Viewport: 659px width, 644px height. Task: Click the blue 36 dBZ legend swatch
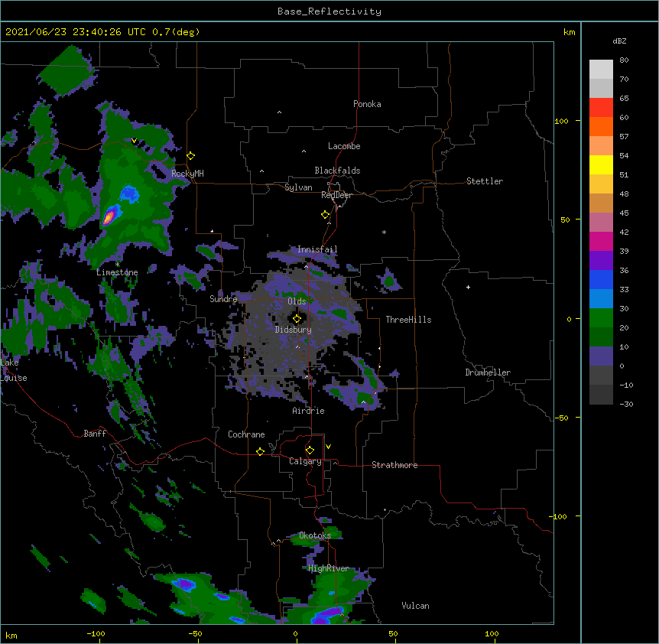(601, 280)
